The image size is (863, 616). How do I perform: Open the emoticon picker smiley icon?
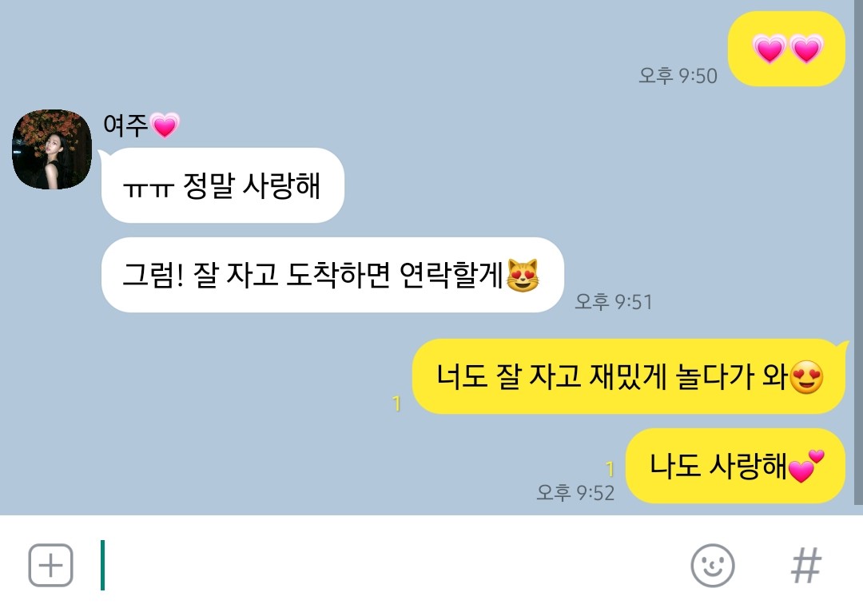712,566
